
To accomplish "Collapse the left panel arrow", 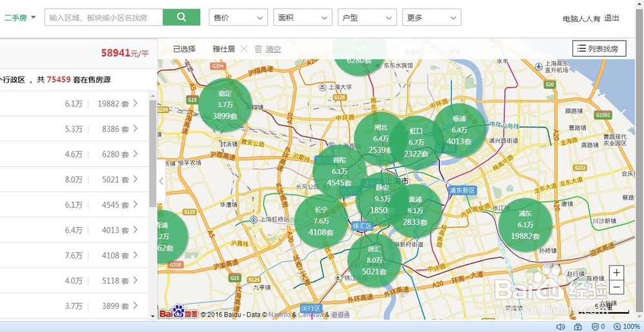I will (162, 181).
